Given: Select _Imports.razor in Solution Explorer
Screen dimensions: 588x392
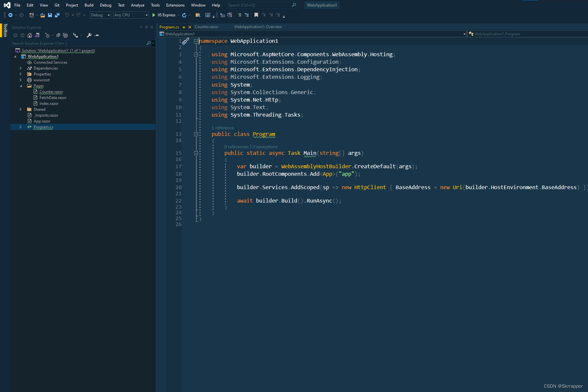Looking at the screenshot, I should click(x=46, y=115).
